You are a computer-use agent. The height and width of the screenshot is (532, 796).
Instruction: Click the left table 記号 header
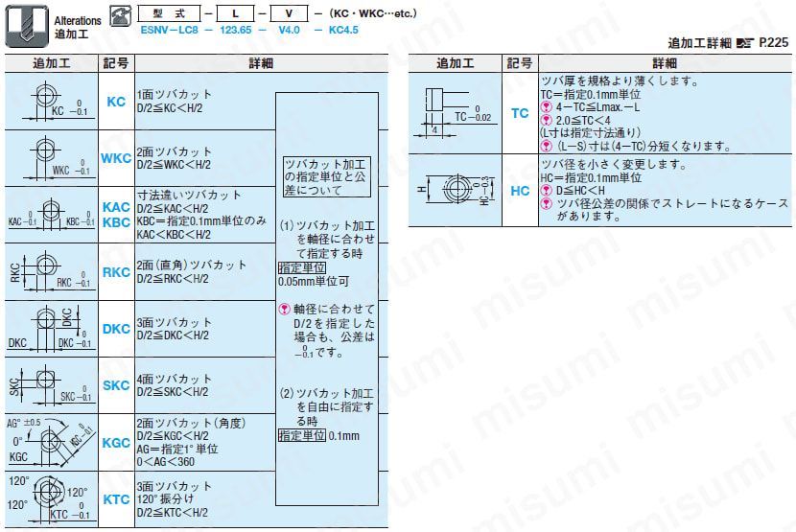point(116,63)
